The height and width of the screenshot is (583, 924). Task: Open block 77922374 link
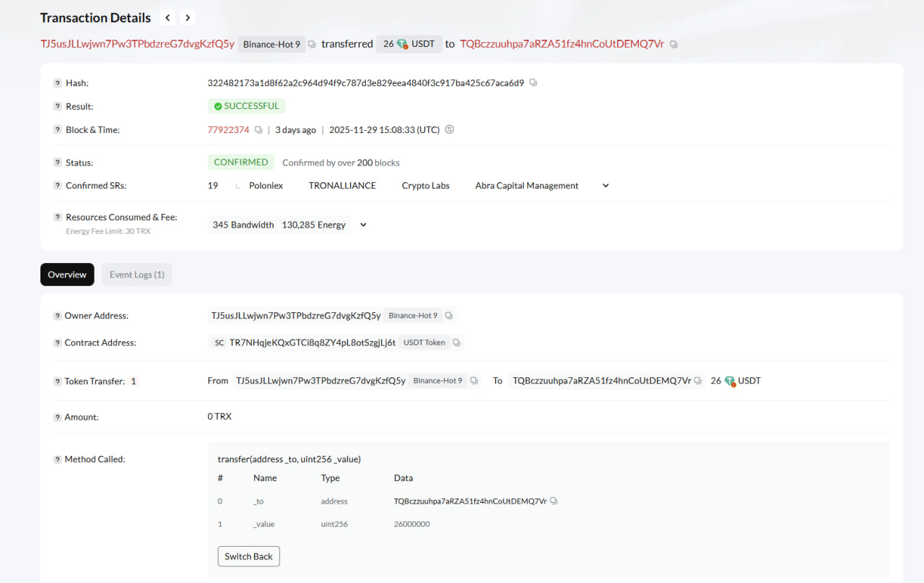coord(228,130)
